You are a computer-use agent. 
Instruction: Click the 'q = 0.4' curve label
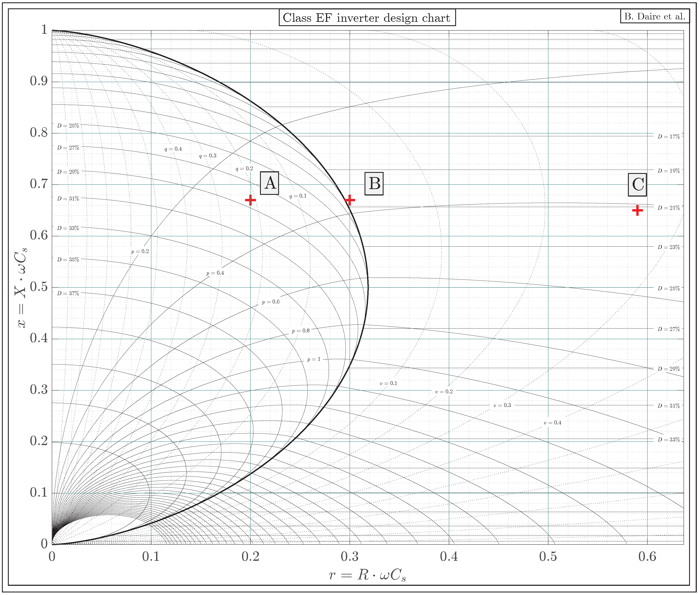click(173, 149)
